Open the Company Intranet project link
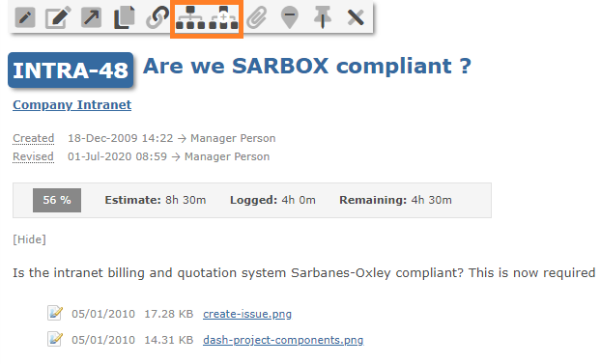The image size is (600, 364). tap(71, 105)
